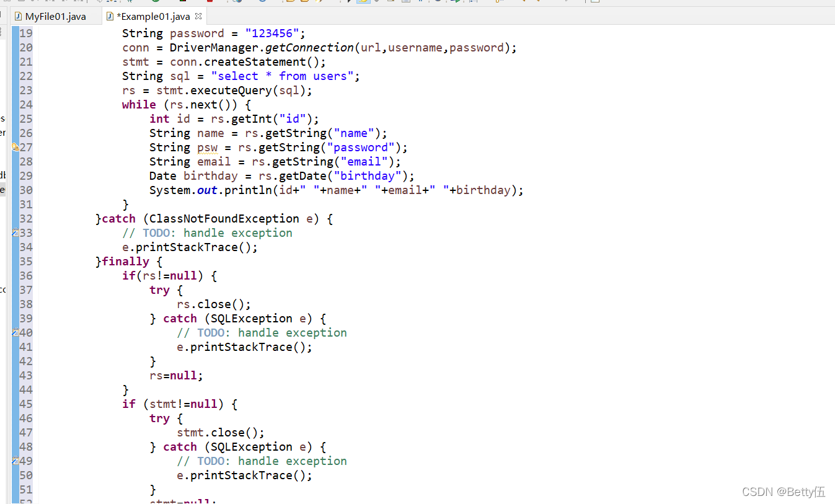Click getInt("id") on line 25

[272, 119]
